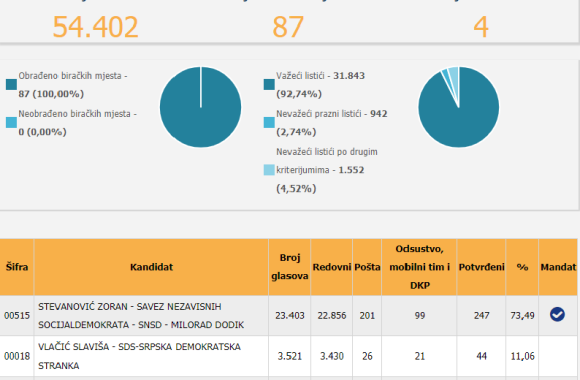The width and height of the screenshot is (580, 380).
Task: Click the valid ballots pie chart
Action: click(x=459, y=107)
